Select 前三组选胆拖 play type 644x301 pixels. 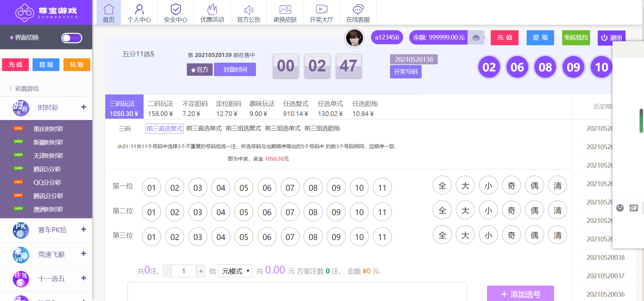[322, 128]
